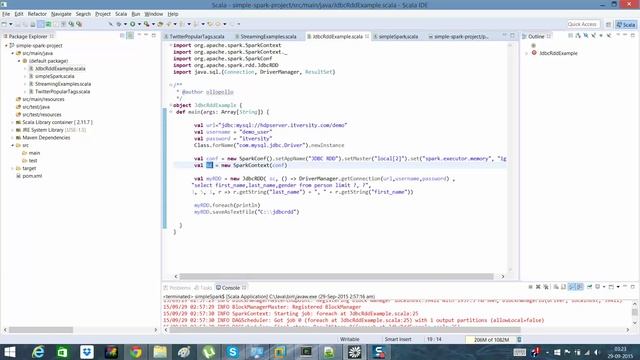Click the Package Explorer horizontal scrollbar
The width and height of the screenshot is (640, 360).
(41, 329)
